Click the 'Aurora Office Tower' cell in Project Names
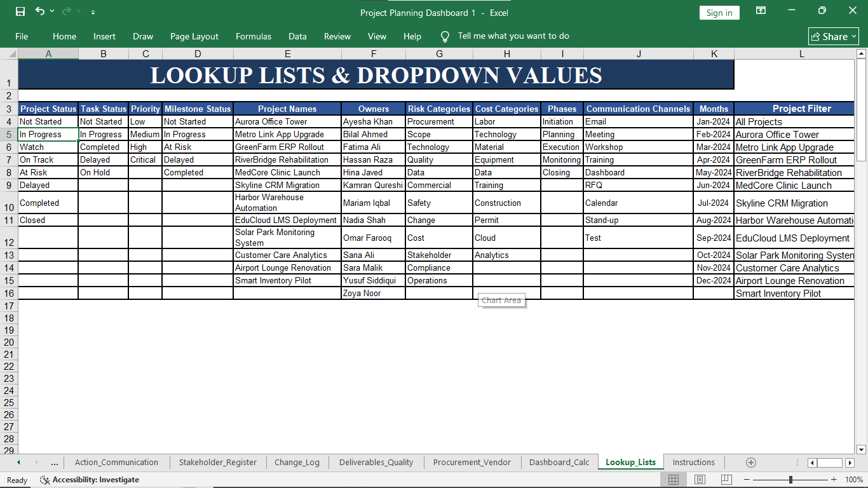This screenshot has width=868, height=488. click(x=287, y=122)
